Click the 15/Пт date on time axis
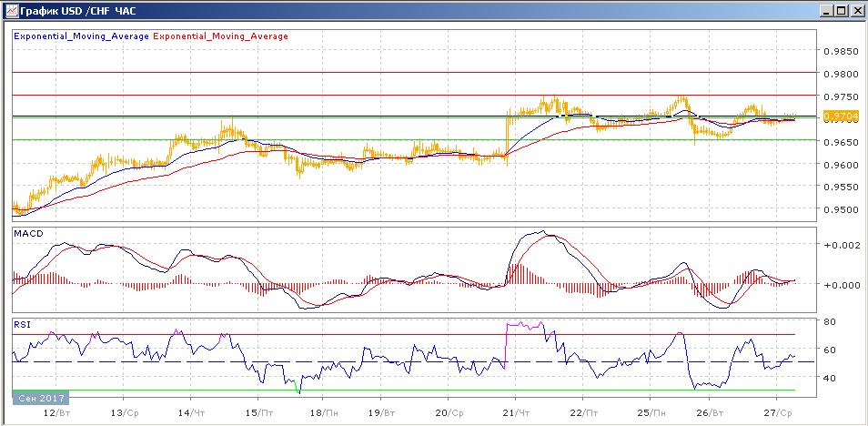 [257, 412]
